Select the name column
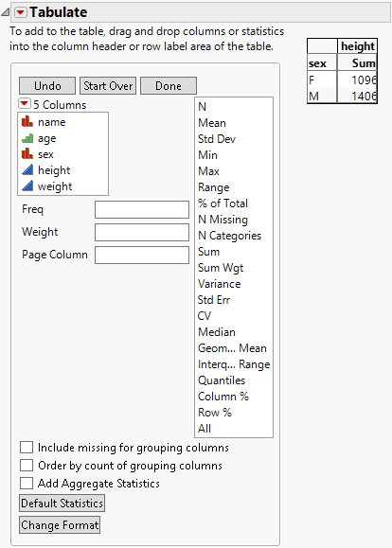The width and height of the screenshot is (392, 548). tap(52, 122)
